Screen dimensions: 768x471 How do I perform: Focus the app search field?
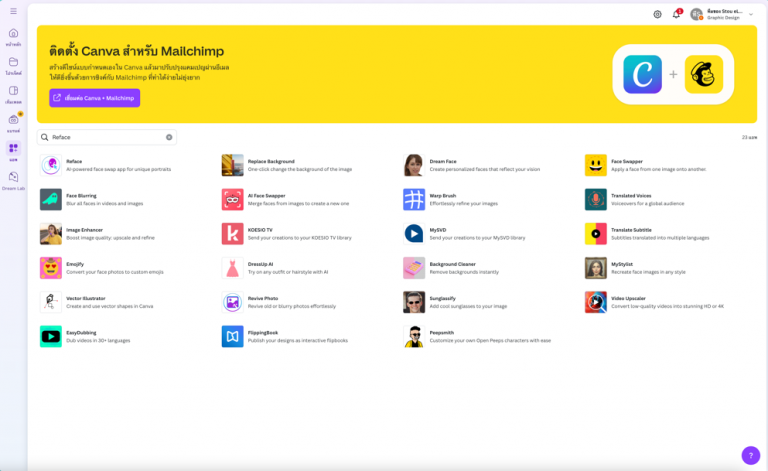coord(107,138)
